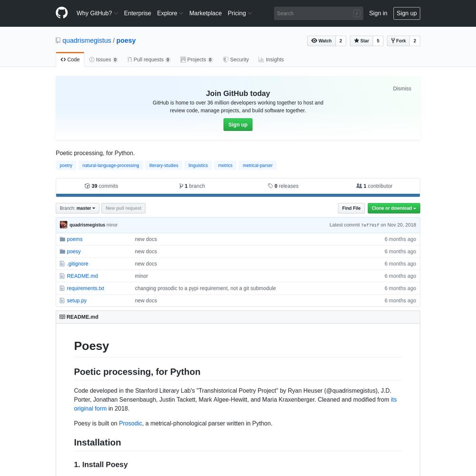The height and width of the screenshot is (476, 476).
Task: Select the poetry topic tag
Action: pyautogui.click(x=66, y=166)
